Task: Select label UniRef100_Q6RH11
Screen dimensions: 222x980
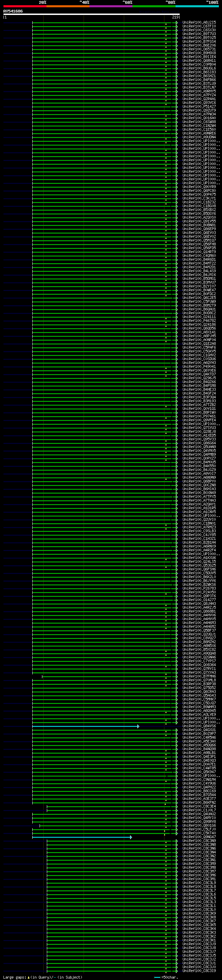Action: (199, 60)
